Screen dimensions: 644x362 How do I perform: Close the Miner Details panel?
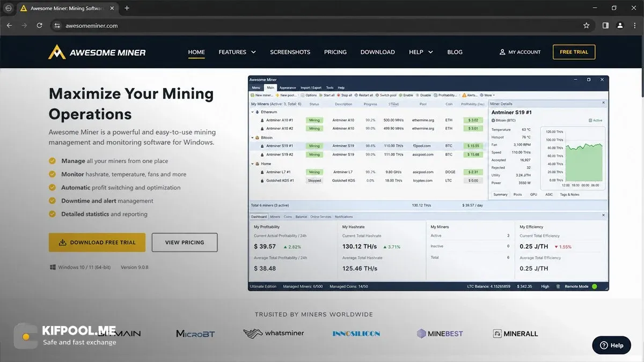pyautogui.click(x=603, y=103)
